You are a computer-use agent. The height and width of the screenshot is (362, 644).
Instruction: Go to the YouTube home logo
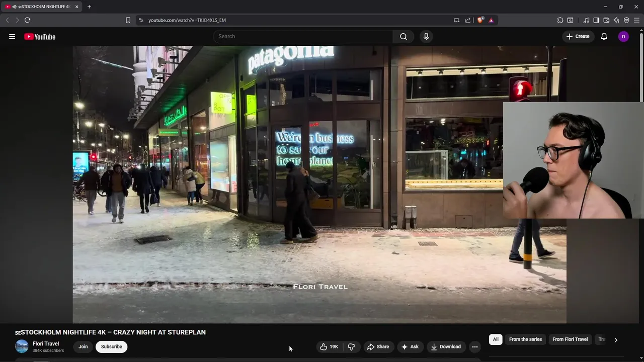[x=40, y=36]
